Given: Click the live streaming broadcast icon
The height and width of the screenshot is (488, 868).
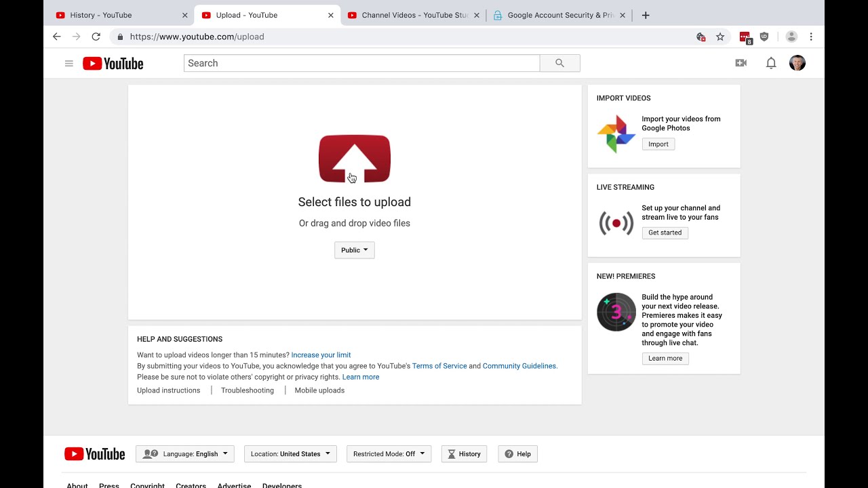Looking at the screenshot, I should (x=616, y=223).
